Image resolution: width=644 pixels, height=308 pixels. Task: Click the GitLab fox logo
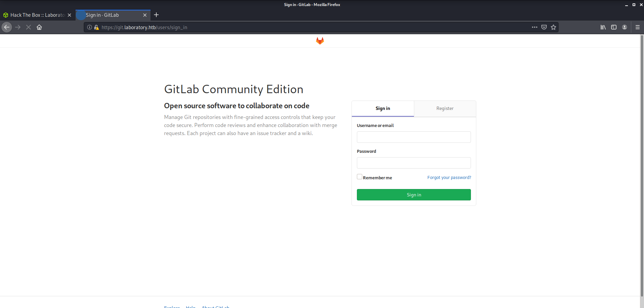coord(320,41)
